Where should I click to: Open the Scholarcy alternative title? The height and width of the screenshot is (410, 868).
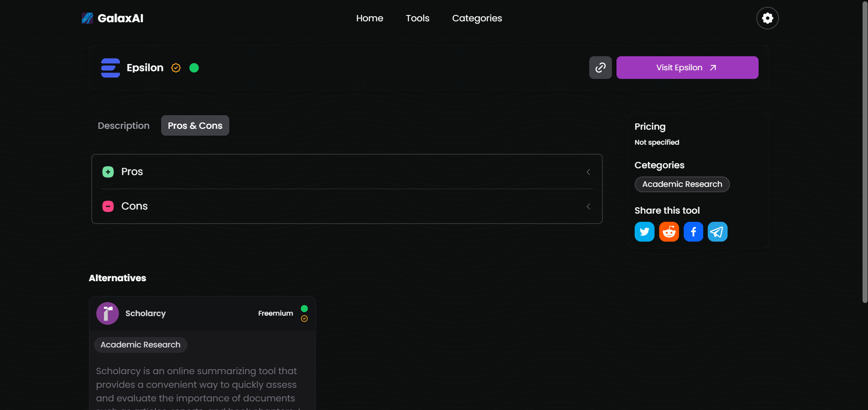point(145,313)
